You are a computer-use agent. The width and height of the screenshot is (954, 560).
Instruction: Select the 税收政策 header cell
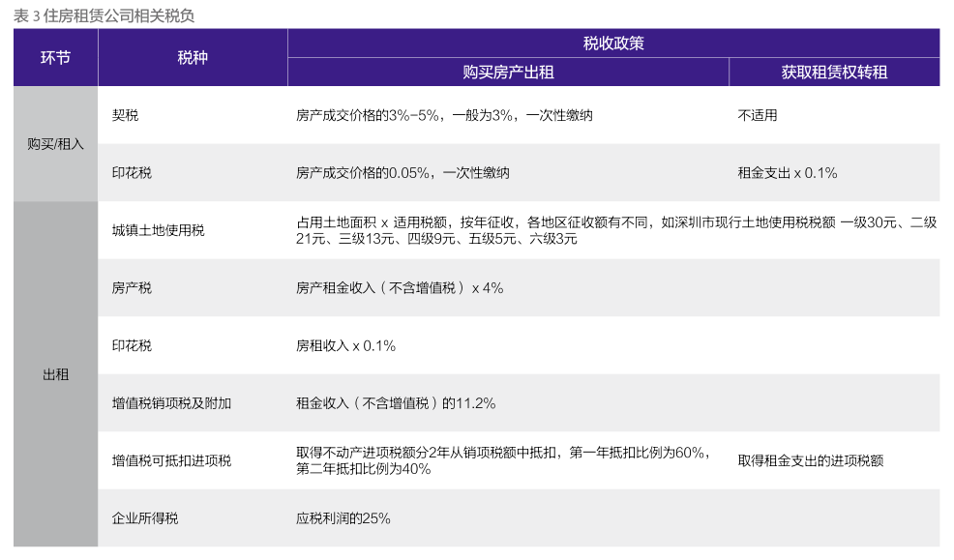click(613, 44)
